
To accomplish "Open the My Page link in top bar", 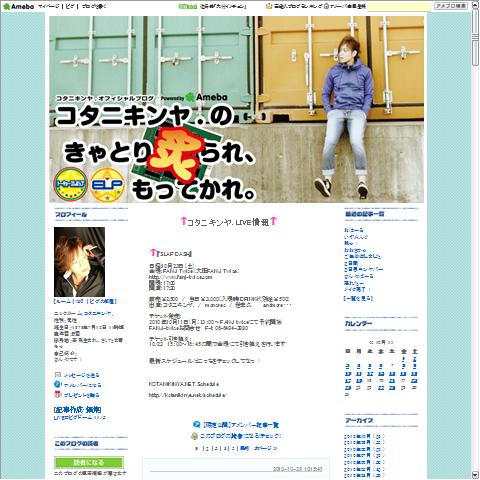I will click(x=49, y=6).
